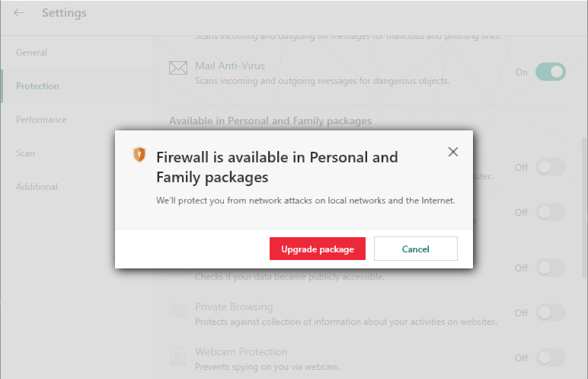Click the Mail Anti-Virus setting title
Image resolution: width=588 pixels, height=379 pixels.
point(230,66)
